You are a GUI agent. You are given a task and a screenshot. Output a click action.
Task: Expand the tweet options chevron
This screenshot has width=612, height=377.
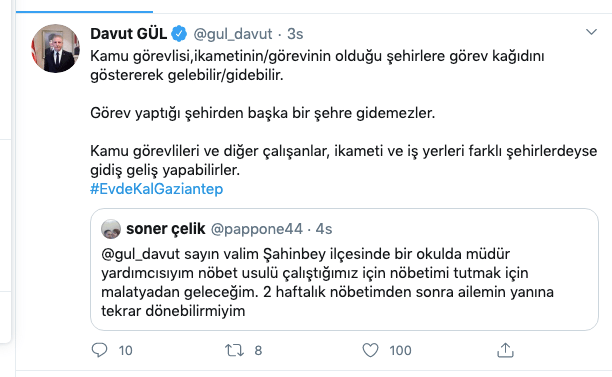(591, 32)
